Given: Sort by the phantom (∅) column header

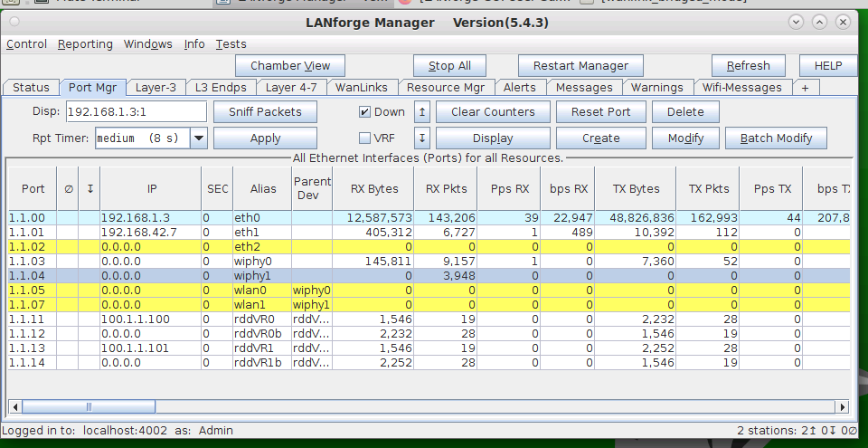Looking at the screenshot, I should [x=68, y=189].
